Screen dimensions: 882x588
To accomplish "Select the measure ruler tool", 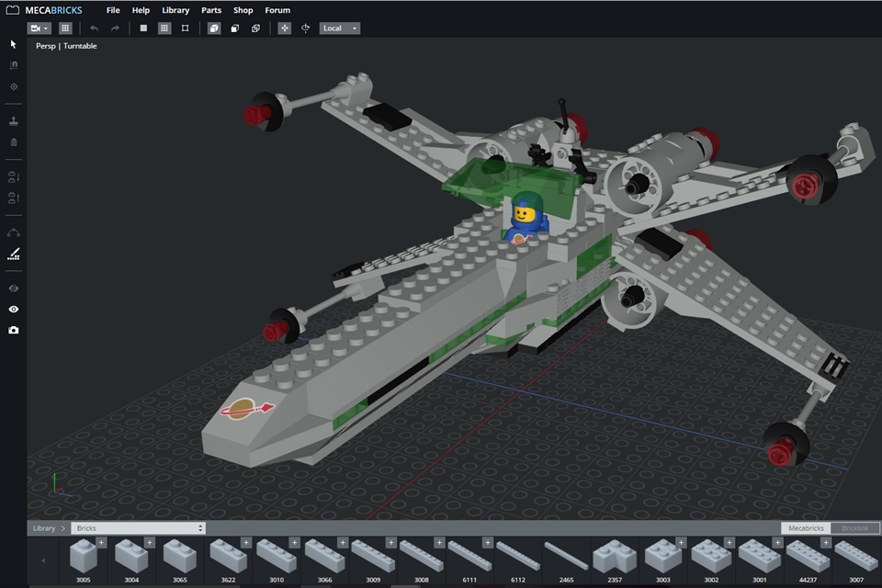I will (x=14, y=254).
